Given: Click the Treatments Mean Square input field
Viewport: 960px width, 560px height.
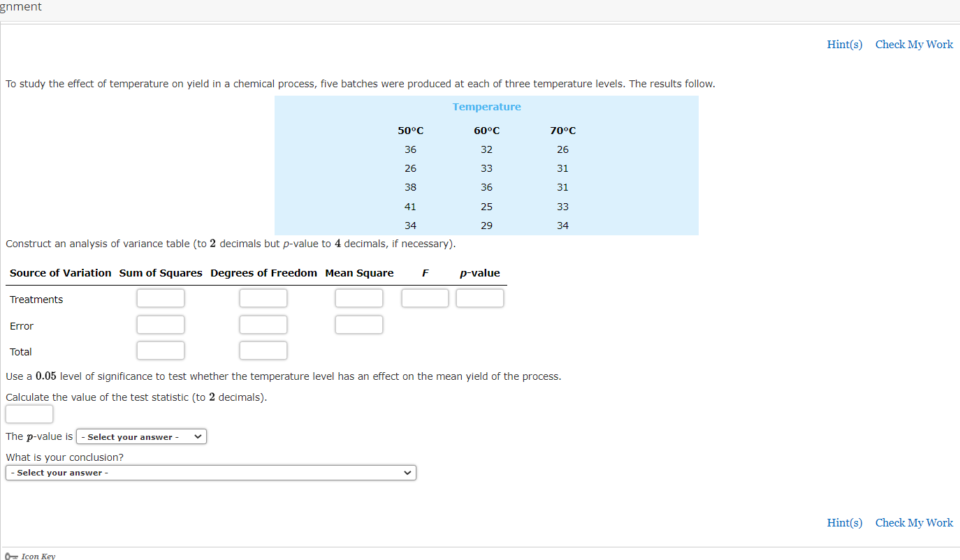Looking at the screenshot, I should 359,297.
